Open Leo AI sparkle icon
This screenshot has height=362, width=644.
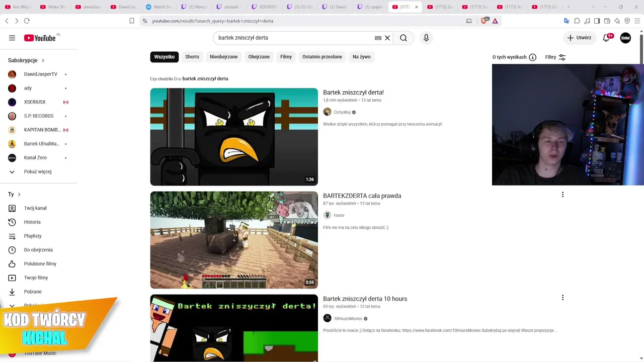(x=617, y=21)
